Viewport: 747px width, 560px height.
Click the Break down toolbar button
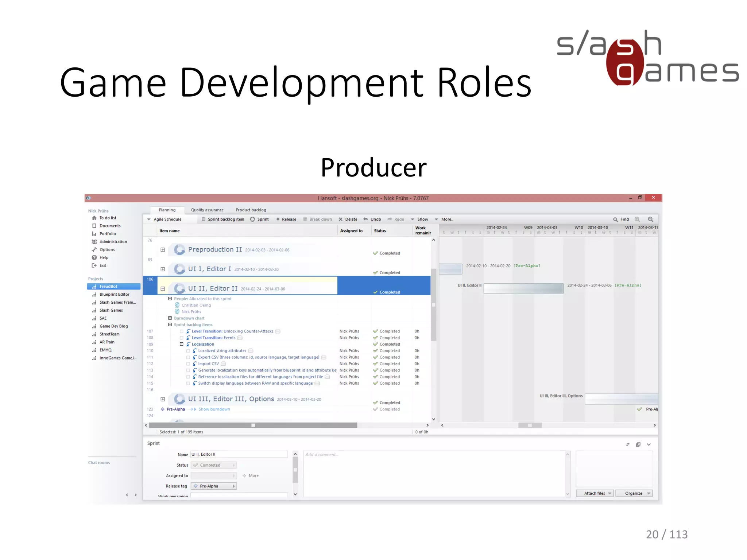point(317,219)
